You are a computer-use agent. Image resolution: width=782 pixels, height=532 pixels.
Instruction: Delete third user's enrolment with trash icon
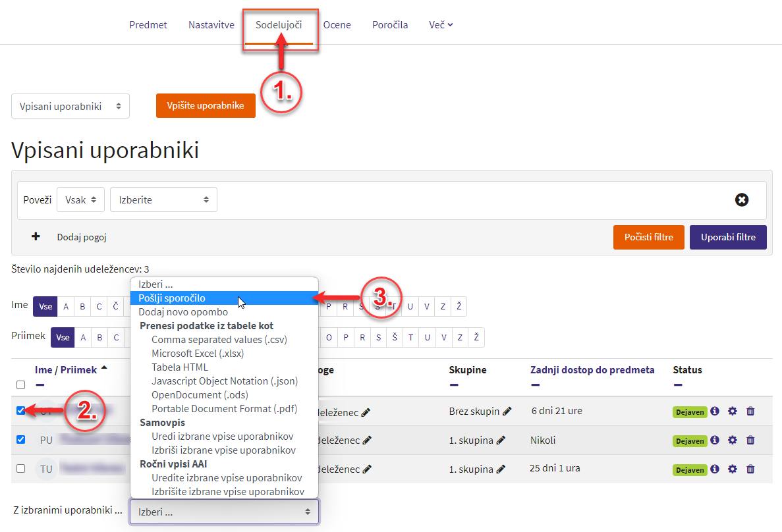tap(750, 469)
